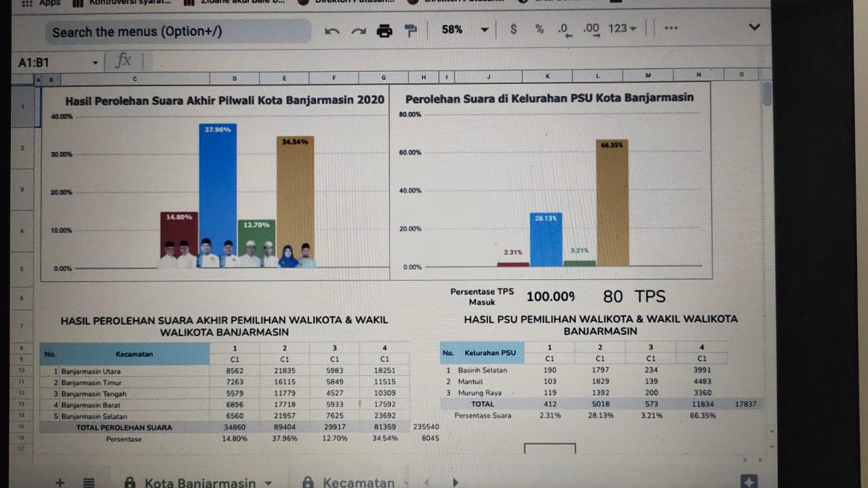Click the vertical scrollbar thumb
Screen dimensions: 868x488
point(767,94)
